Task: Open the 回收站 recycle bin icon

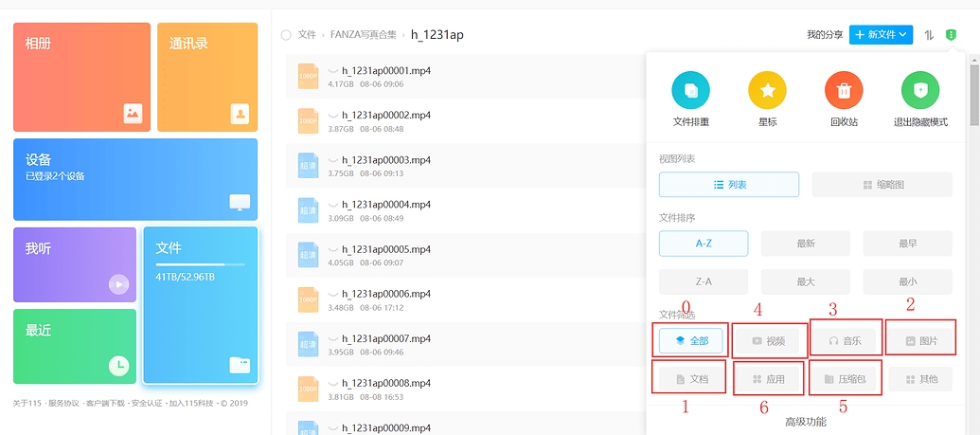Action: [x=843, y=91]
